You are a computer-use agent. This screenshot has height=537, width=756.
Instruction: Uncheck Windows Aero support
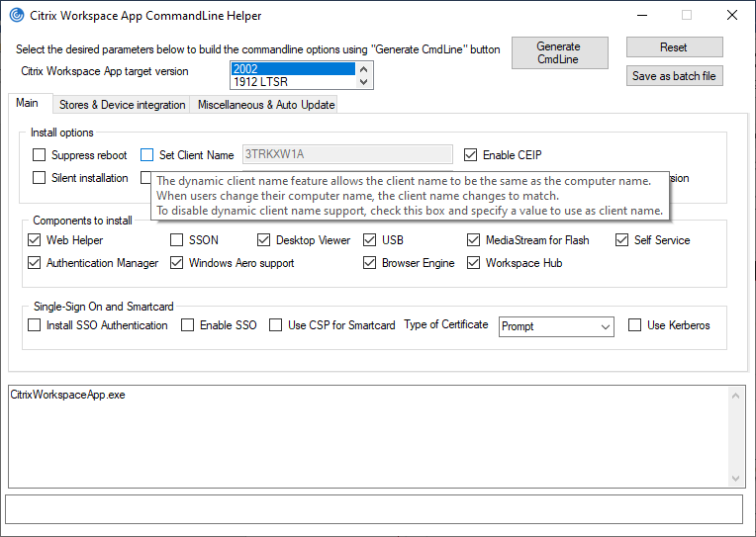[177, 263]
